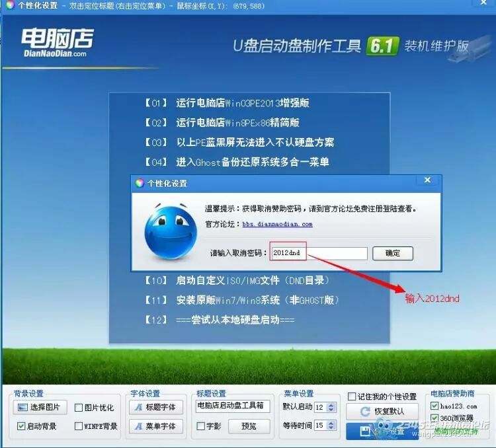Open the 标题字体 font setting
Image resolution: width=496 pixels, height=448 pixels.
156,407
